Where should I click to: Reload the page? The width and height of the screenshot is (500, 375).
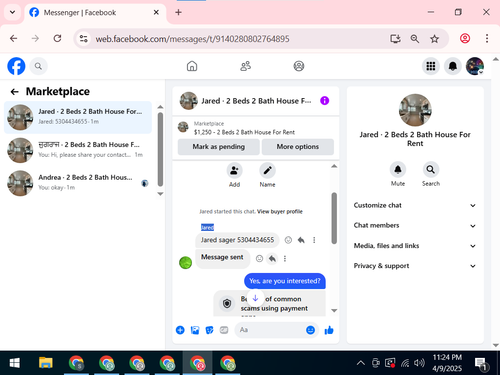click(x=57, y=39)
